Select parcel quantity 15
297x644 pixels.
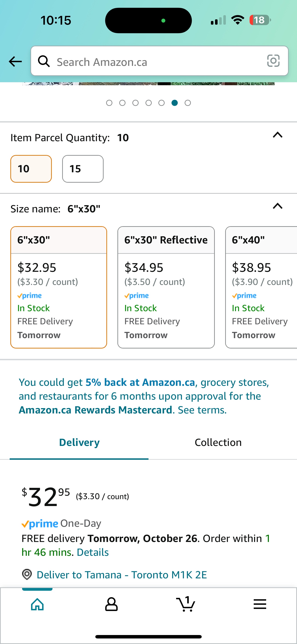pyautogui.click(x=83, y=169)
